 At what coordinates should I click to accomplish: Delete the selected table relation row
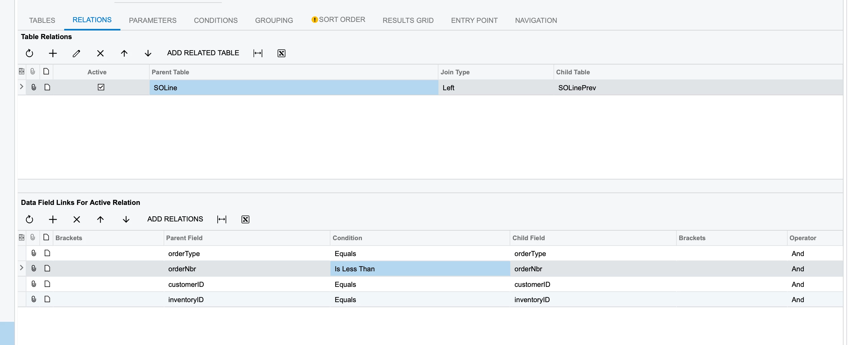(100, 53)
